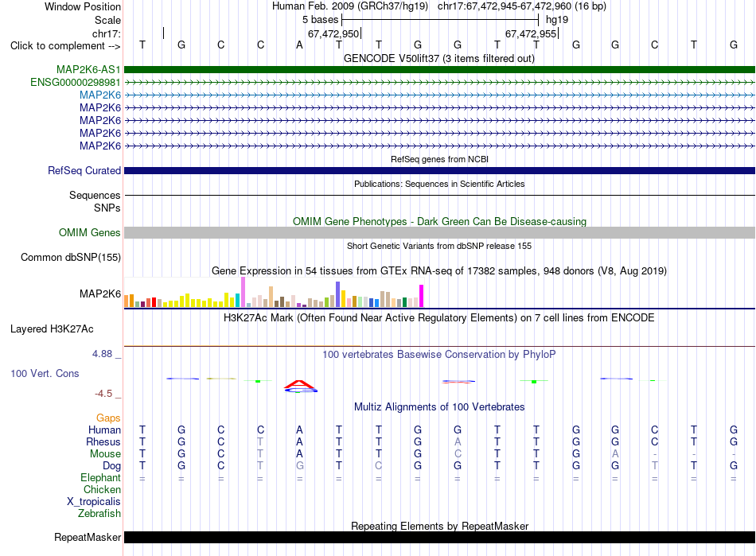756x556 pixels.
Task: Open '100 vertebrates Basewise Conservation by PhyloP' title
Action: (438, 354)
